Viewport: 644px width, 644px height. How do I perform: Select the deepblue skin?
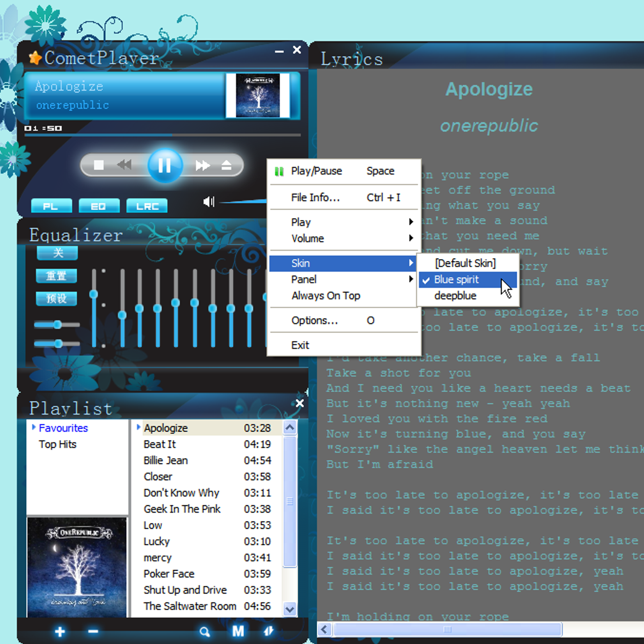tap(468, 296)
